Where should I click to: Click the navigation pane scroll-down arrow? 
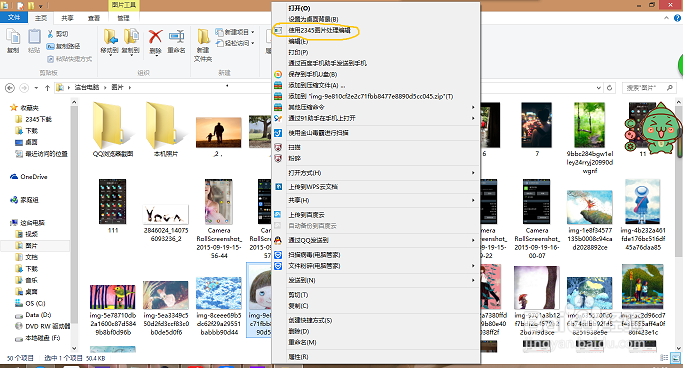(x=74, y=348)
